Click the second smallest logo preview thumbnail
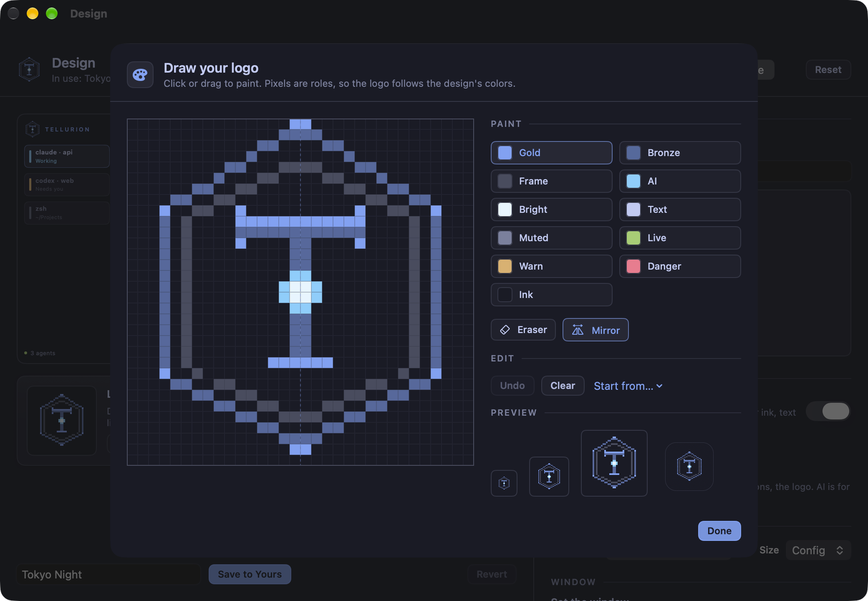The height and width of the screenshot is (601, 868). click(549, 476)
